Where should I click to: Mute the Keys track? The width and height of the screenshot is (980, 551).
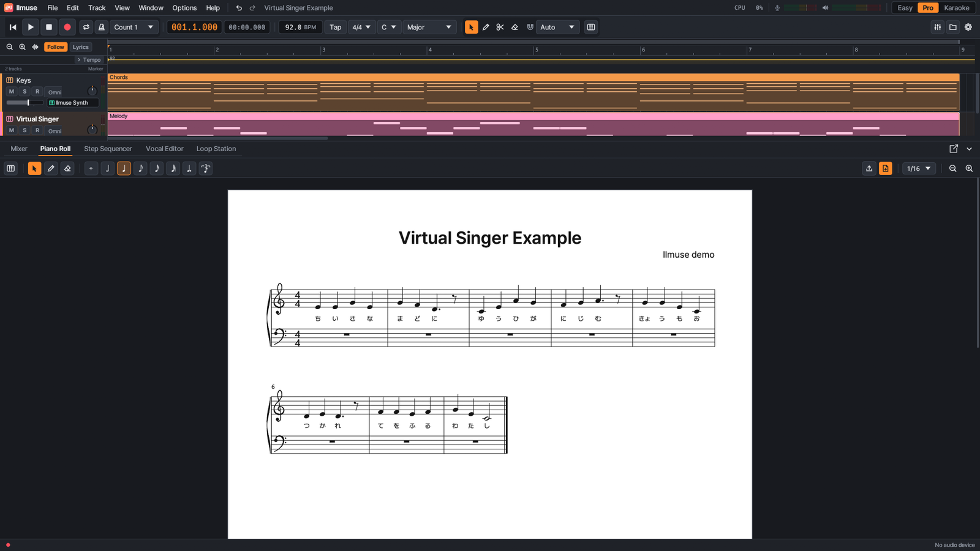coord(11,91)
